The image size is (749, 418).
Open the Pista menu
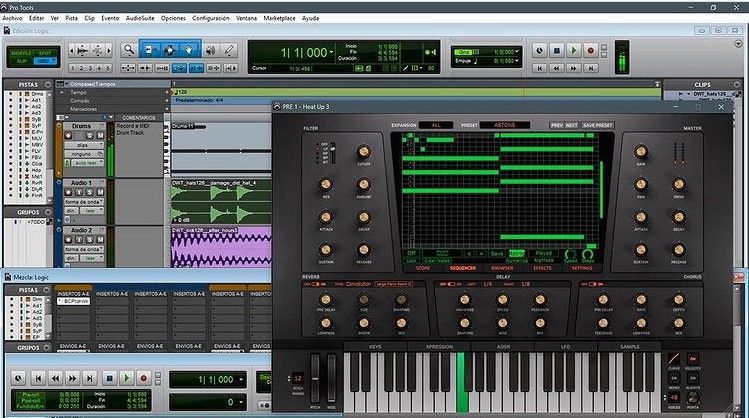coord(71,18)
